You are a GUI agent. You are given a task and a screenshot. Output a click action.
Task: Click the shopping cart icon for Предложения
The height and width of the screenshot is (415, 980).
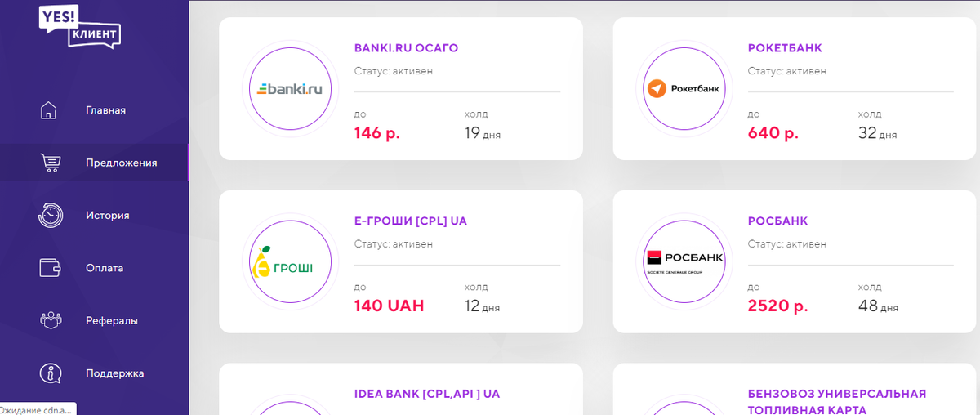(50, 163)
